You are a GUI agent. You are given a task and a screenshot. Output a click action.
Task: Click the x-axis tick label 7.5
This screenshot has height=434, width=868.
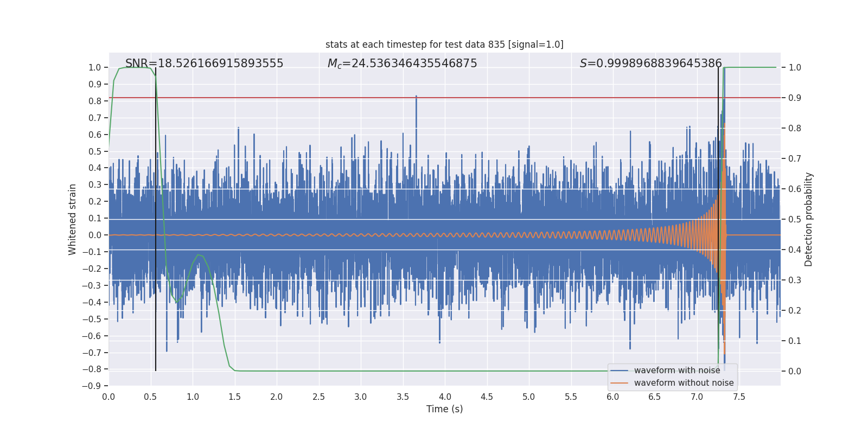739,397
